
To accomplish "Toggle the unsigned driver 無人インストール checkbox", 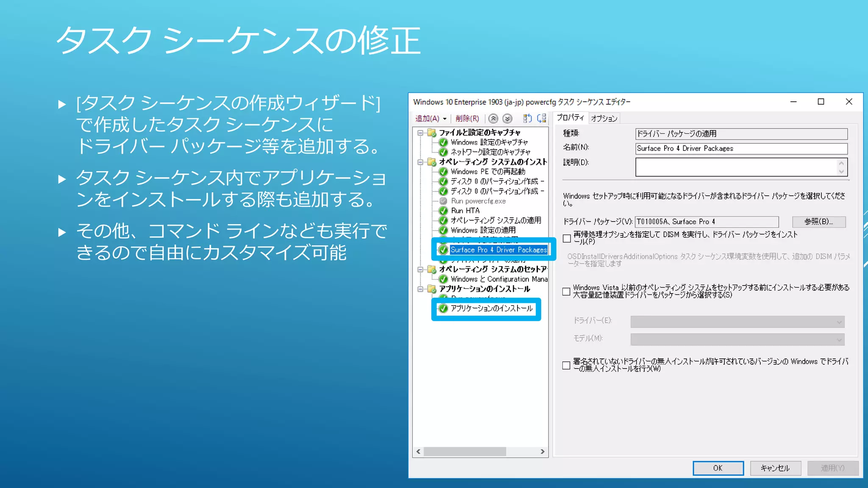I will click(x=566, y=365).
